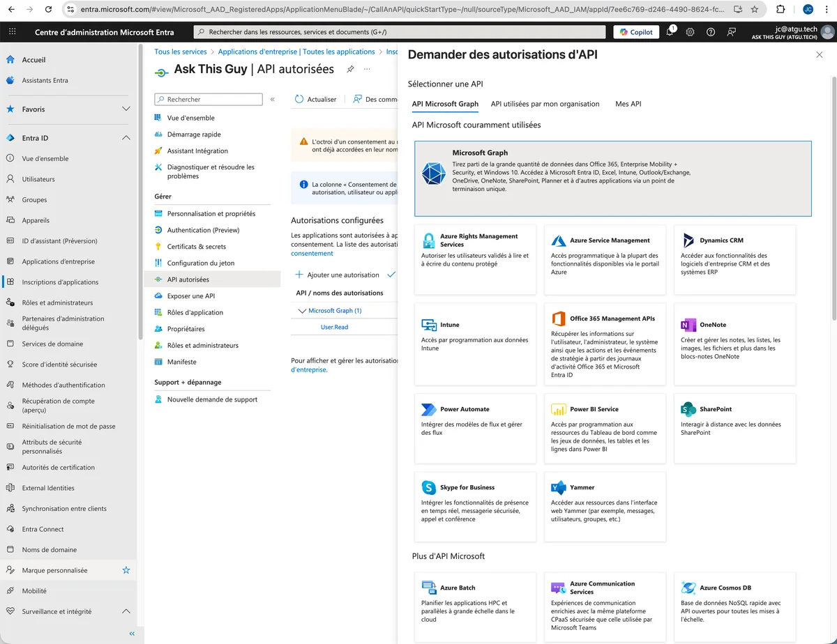This screenshot has width=837, height=644.
Task: Collapse the app menu with chevron
Action: (273, 100)
